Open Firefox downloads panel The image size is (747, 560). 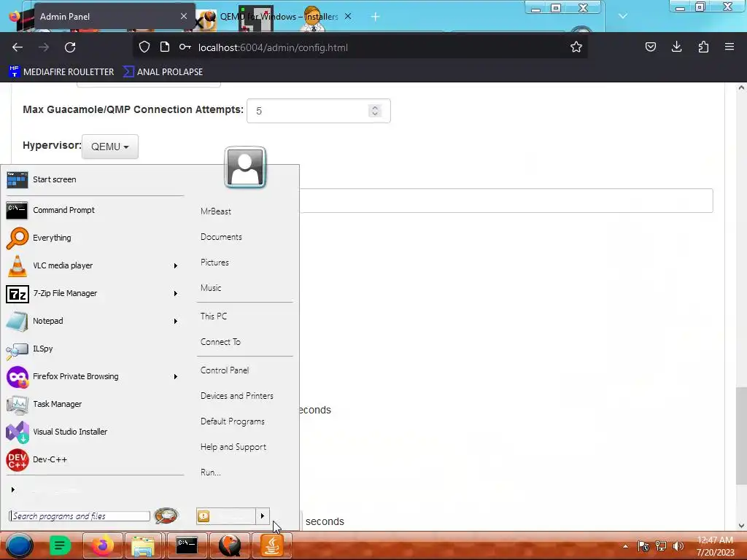pos(676,47)
